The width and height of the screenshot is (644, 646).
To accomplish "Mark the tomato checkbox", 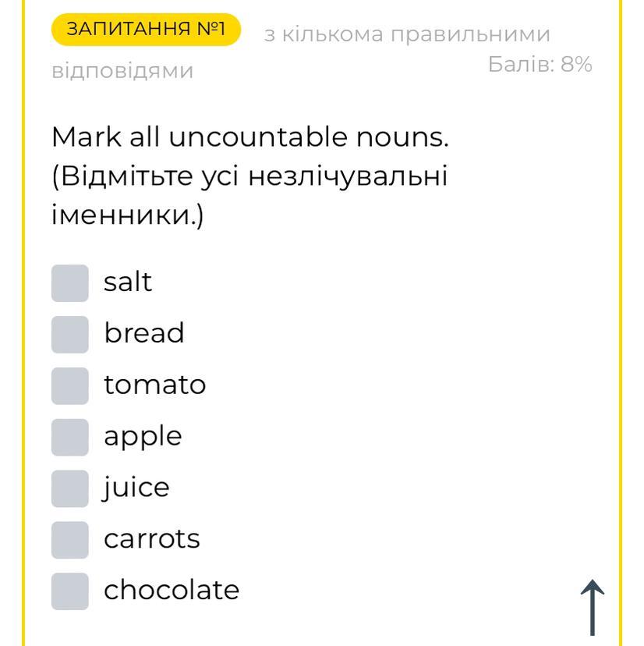I will coord(70,385).
